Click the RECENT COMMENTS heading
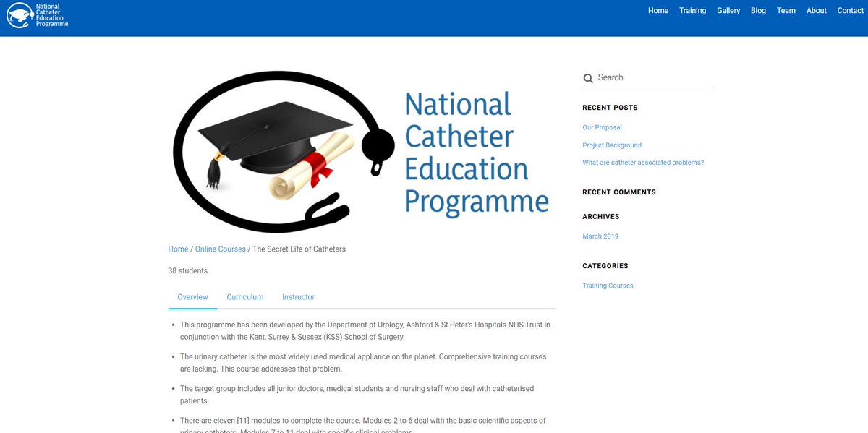This screenshot has height=433, width=868. tap(619, 192)
